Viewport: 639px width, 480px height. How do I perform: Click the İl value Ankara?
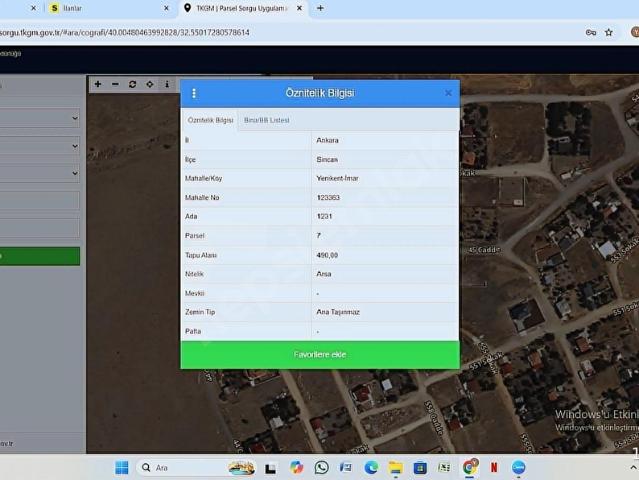(x=327, y=140)
